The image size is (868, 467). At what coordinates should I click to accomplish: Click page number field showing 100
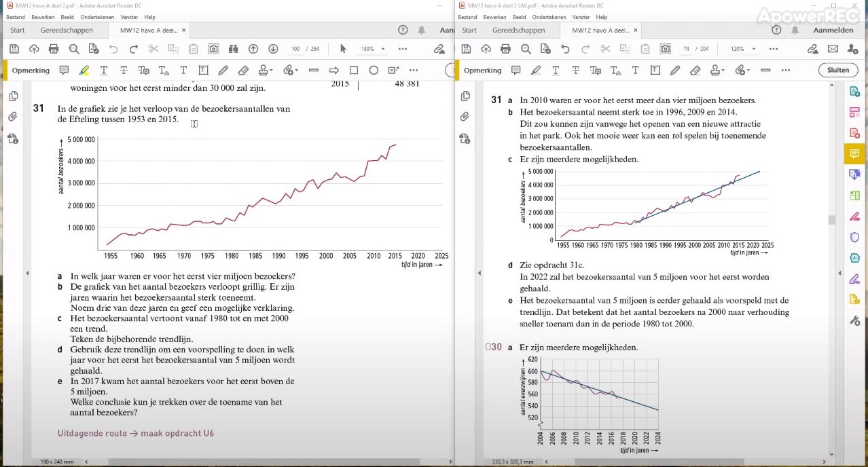(296, 49)
